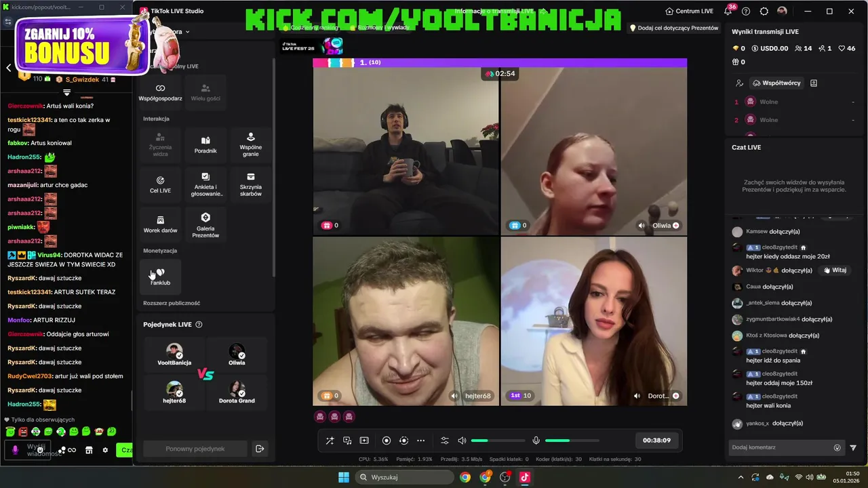Click the media music source icon
This screenshot has height=488, width=868.
(x=347, y=441)
